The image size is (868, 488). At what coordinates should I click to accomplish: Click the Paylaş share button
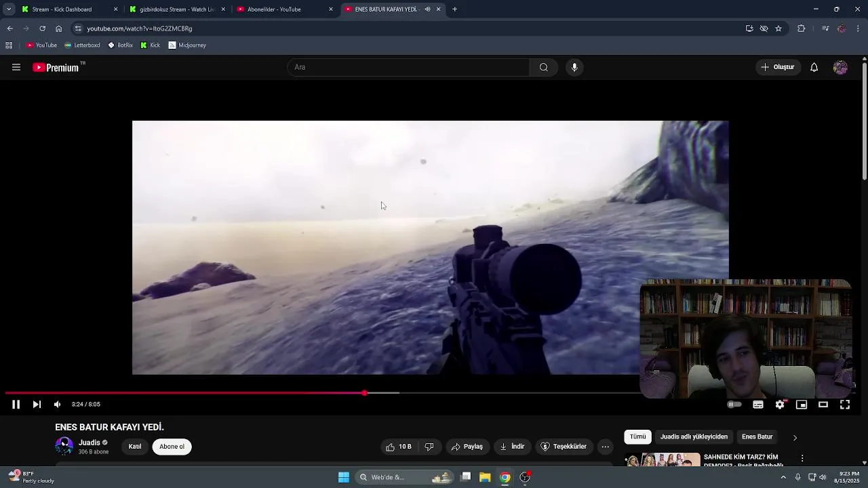coord(467,447)
